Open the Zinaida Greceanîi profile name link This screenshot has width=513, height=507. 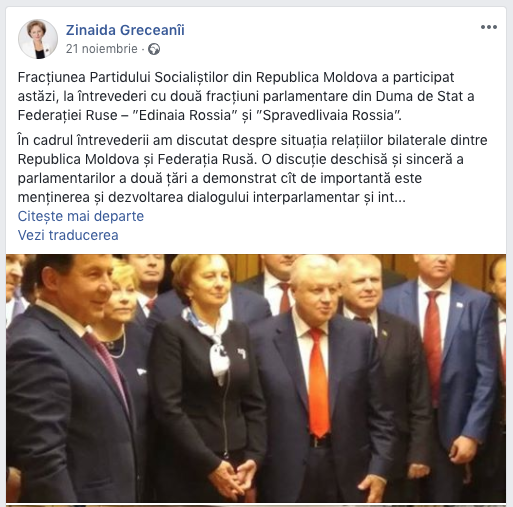point(125,30)
